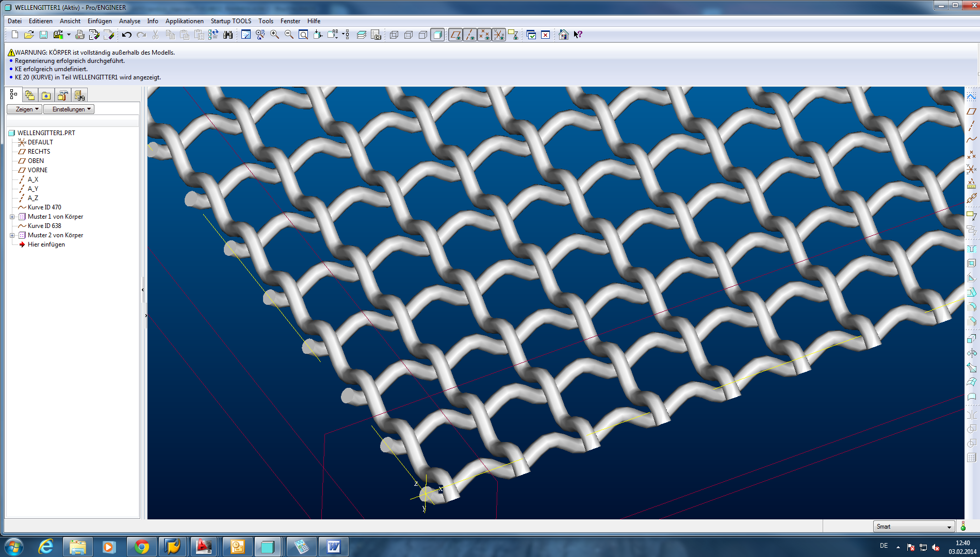Select WELLENGITTER1.PRT root node

point(46,133)
